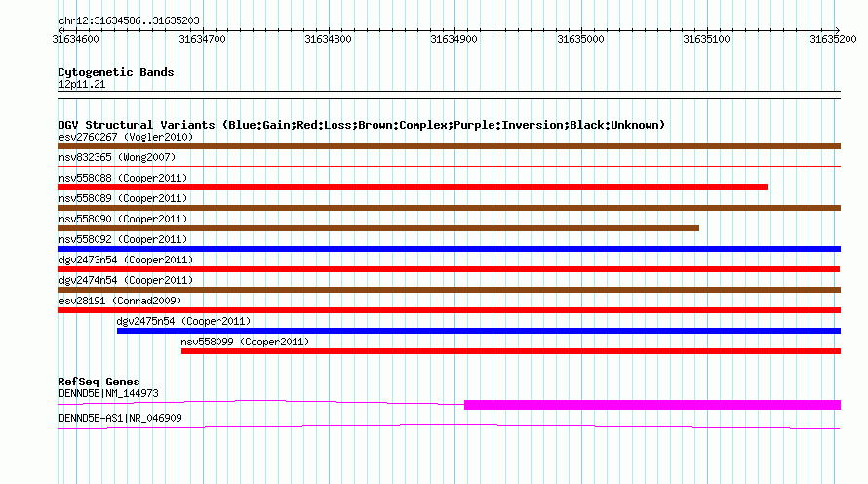The width and height of the screenshot is (868, 484).
Task: Select the nsv558099 (Cooper2011) label
Action: pos(245,342)
